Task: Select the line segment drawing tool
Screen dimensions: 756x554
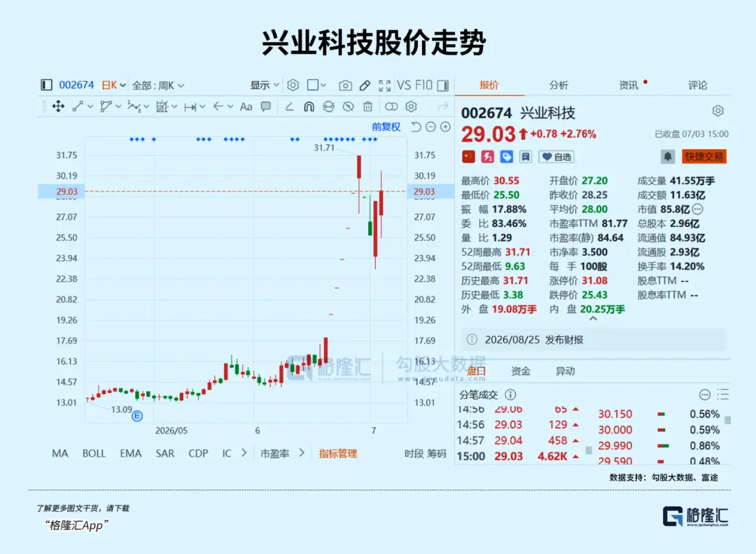Action: (x=78, y=106)
